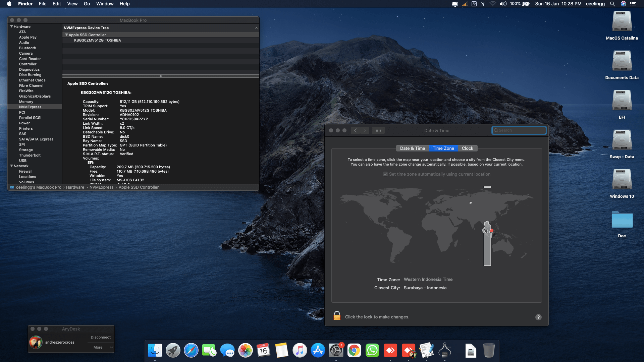The width and height of the screenshot is (644, 362).
Task: Click the lock icon to make changes
Action: click(x=337, y=316)
